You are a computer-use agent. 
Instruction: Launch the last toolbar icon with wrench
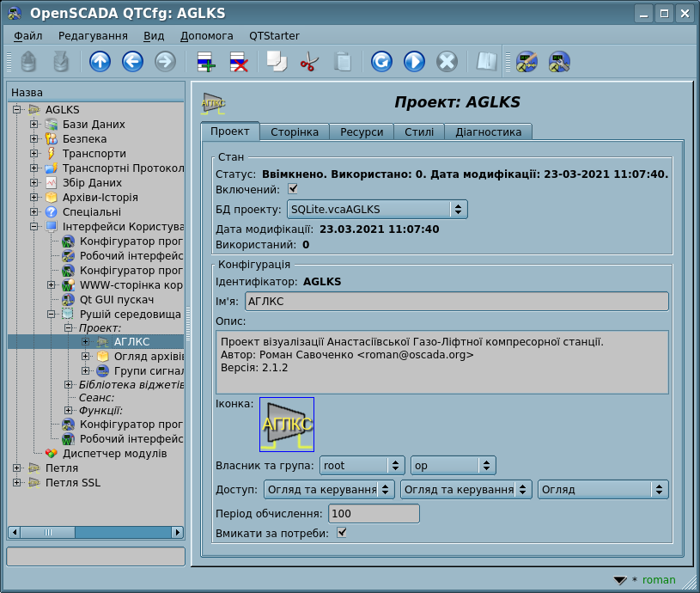pyautogui.click(x=559, y=62)
